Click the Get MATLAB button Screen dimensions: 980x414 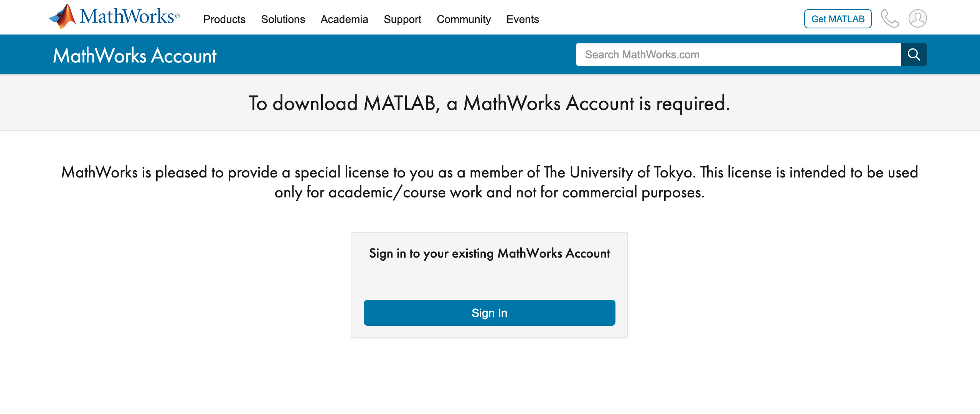pyautogui.click(x=838, y=19)
